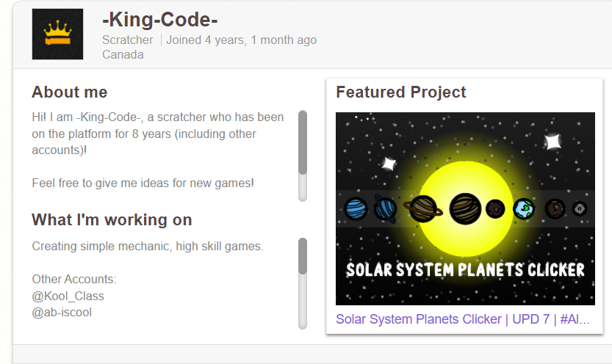The width and height of the screenshot is (612, 364).
Task: Click the @ab-iscool account mention
Action: 62,313
